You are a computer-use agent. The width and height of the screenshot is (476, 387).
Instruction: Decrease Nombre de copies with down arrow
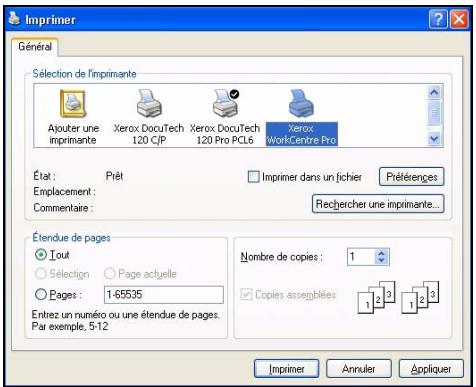pyautogui.click(x=382, y=260)
